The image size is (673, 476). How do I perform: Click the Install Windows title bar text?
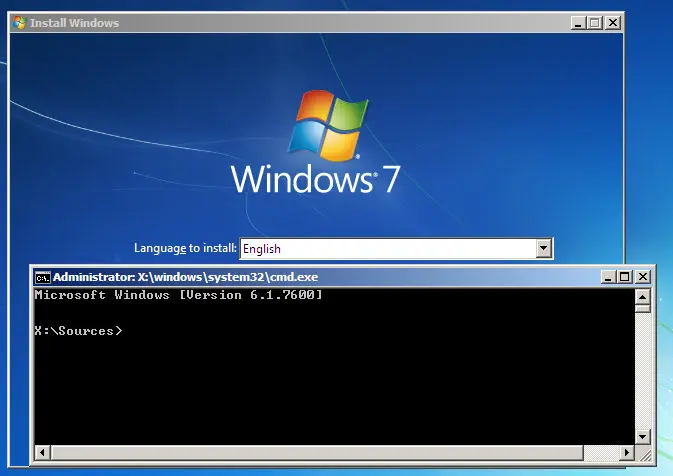(75, 22)
